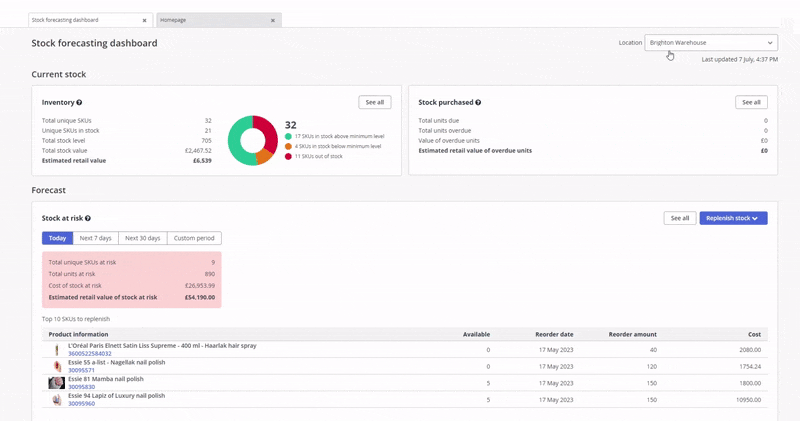Click the help icon next to Inventory
Viewport: 800px width, 421px height.
click(x=79, y=103)
